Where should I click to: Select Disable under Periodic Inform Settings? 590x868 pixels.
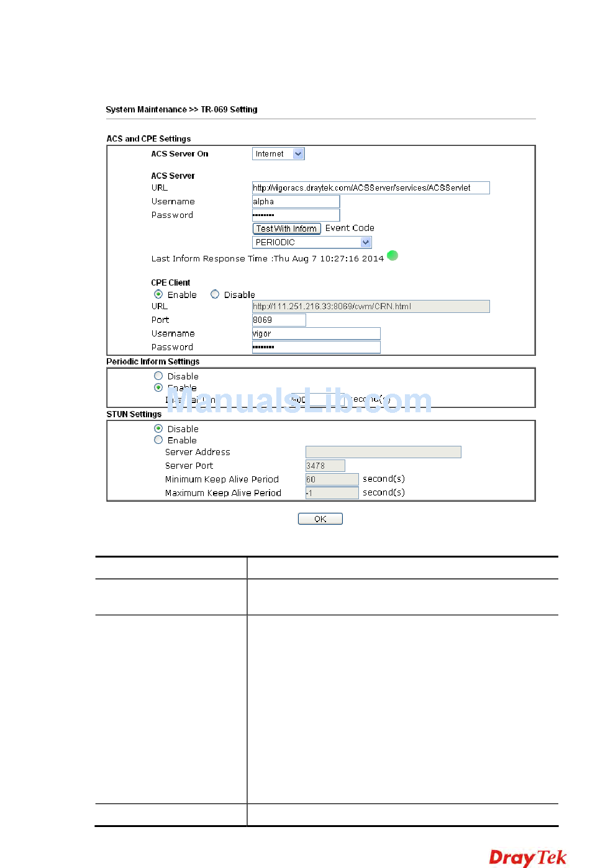(x=158, y=376)
